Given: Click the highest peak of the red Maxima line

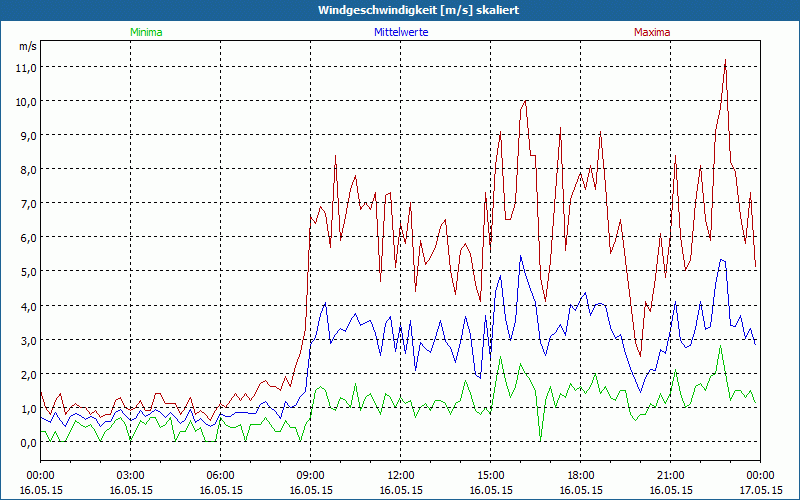Looking at the screenshot, I should pyautogui.click(x=724, y=60).
